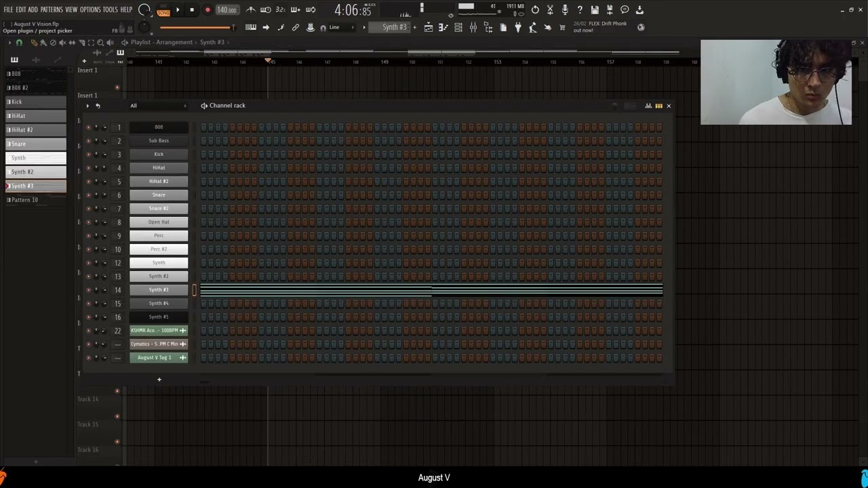This screenshot has height=488, width=868.
Task: Open the PATTERNS menu
Action: 52,9
